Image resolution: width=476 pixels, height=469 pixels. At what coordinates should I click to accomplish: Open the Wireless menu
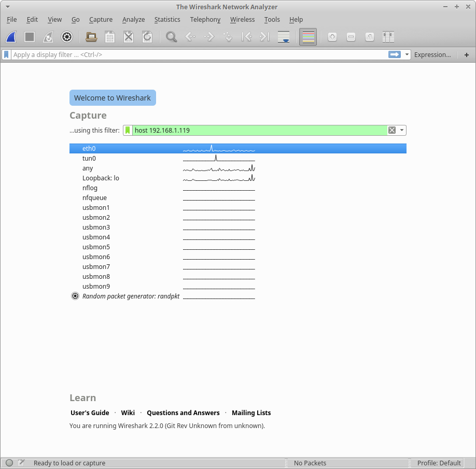tap(242, 19)
